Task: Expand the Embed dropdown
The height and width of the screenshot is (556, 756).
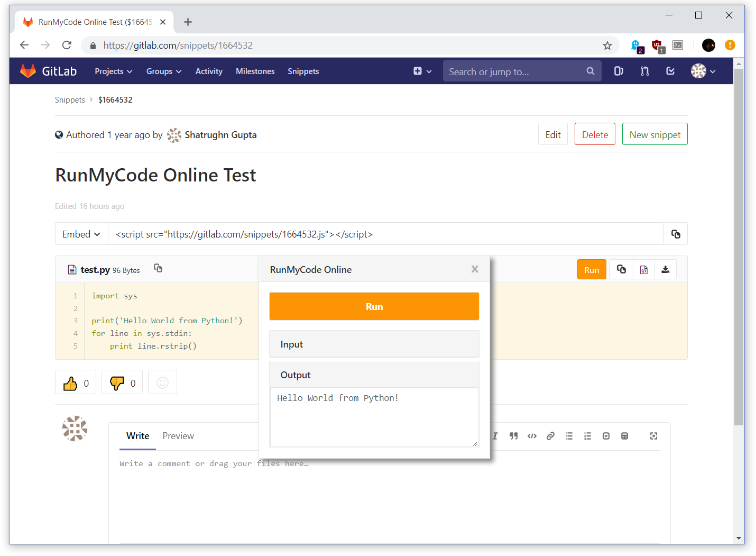Action: 81,234
